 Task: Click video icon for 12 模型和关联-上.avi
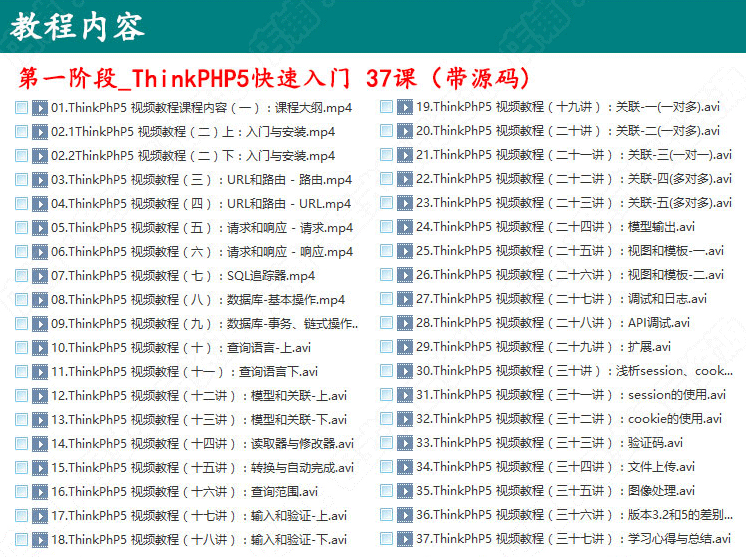tap(40, 396)
